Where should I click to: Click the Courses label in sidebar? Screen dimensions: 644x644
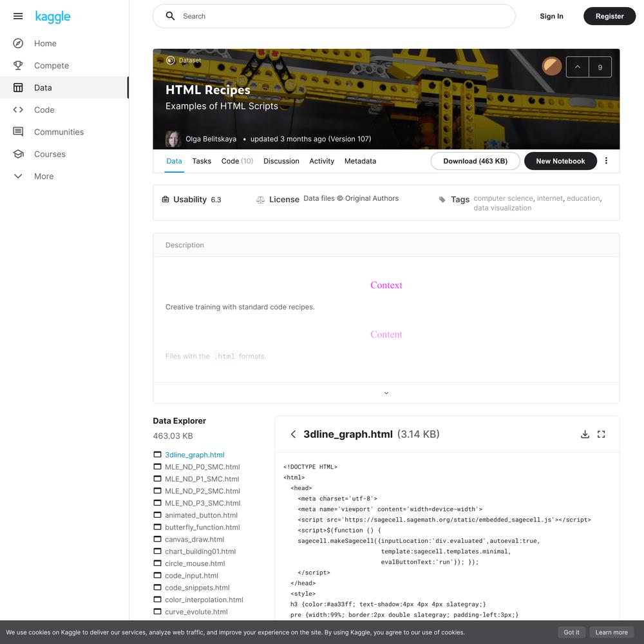[x=50, y=154]
